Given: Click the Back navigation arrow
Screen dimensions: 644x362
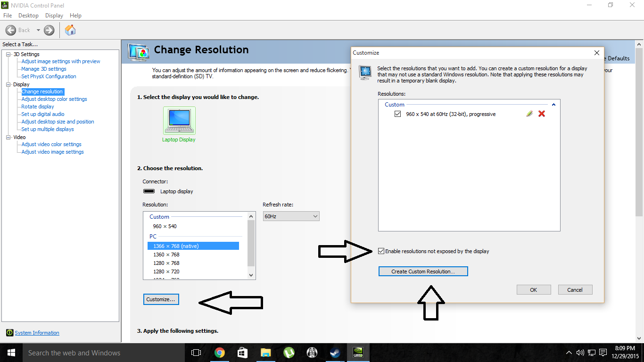Looking at the screenshot, I should [11, 30].
